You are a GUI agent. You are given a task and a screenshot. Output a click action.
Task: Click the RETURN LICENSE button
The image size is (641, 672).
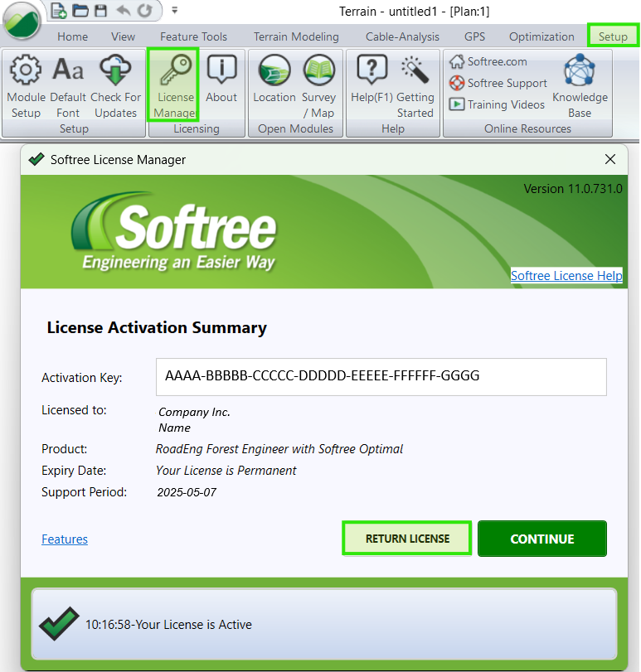[x=407, y=539]
